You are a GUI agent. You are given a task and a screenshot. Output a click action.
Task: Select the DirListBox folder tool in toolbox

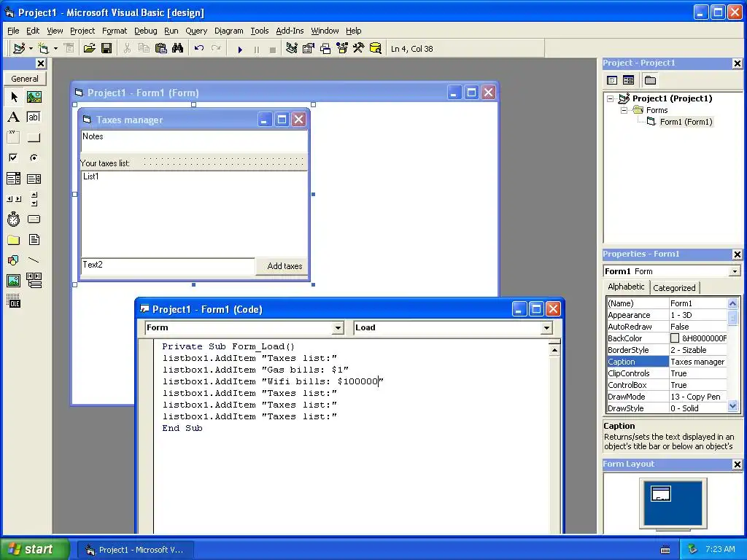pos(14,239)
